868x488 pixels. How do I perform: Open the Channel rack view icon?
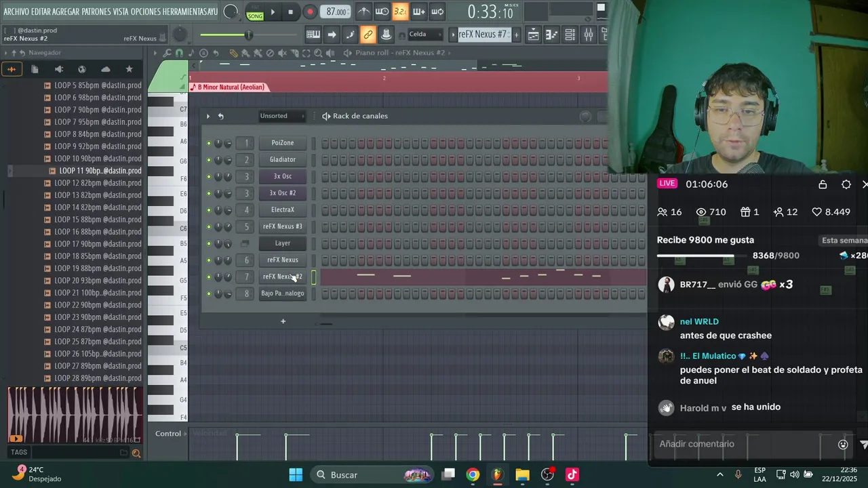click(570, 35)
